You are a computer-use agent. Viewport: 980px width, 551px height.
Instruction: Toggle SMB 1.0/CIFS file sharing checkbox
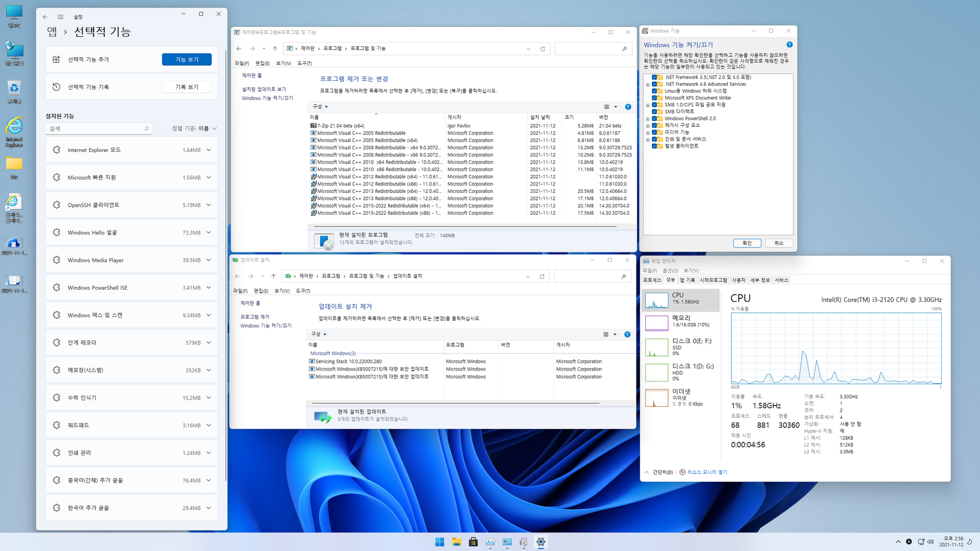point(654,104)
